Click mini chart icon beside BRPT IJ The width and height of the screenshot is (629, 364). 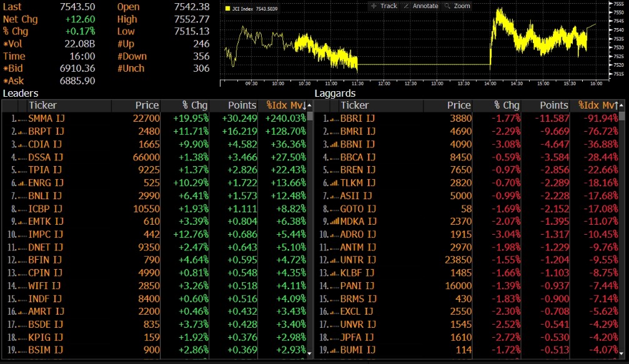22,132
